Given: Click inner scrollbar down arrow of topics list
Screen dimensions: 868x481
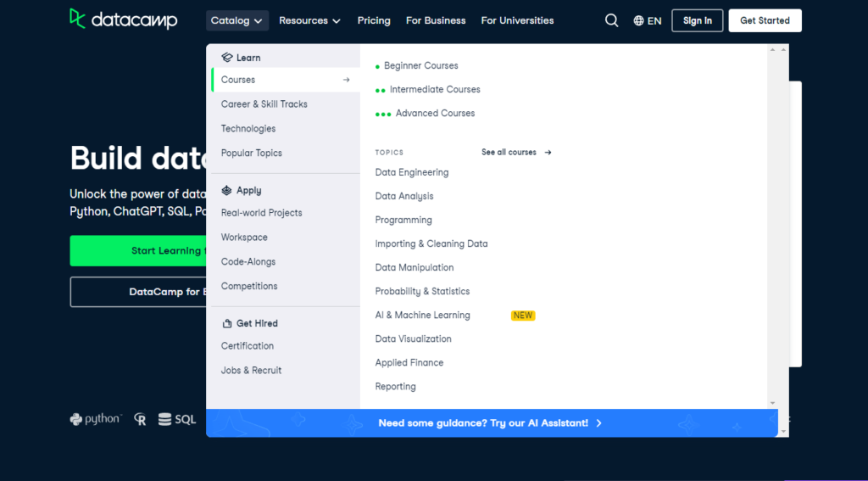Looking at the screenshot, I should [x=773, y=404].
